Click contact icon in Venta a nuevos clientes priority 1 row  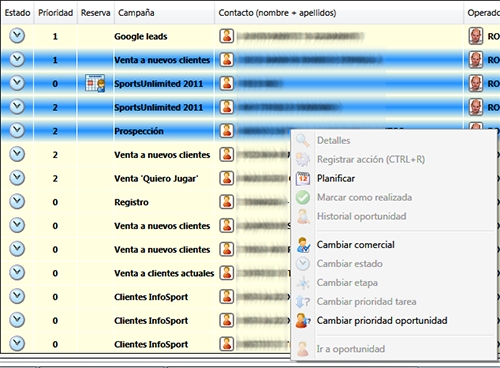coord(227,60)
